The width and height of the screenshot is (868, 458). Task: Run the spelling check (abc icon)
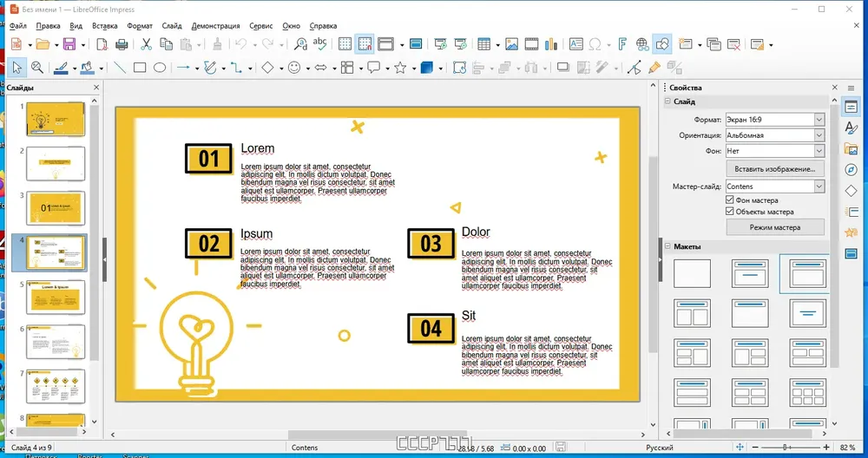320,44
